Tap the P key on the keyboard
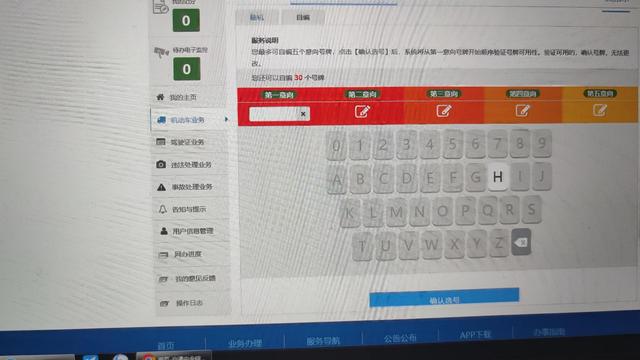 tap(465, 211)
